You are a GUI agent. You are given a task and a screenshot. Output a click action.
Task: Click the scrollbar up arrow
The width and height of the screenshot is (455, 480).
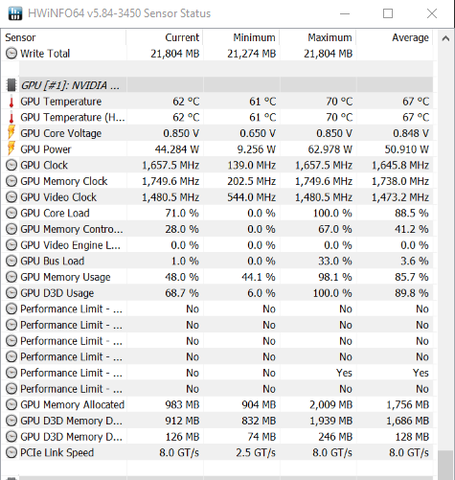446,38
